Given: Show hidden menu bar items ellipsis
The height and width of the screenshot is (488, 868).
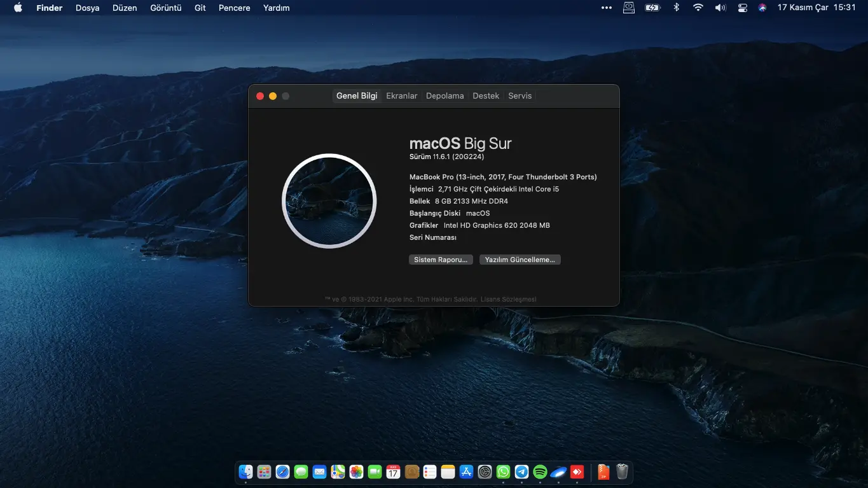Looking at the screenshot, I should click(x=607, y=8).
